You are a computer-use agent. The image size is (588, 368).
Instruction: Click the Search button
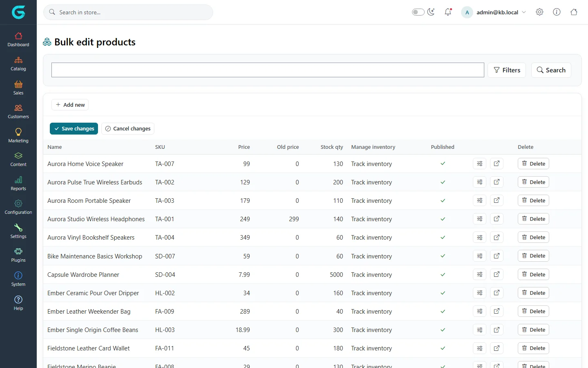click(551, 70)
